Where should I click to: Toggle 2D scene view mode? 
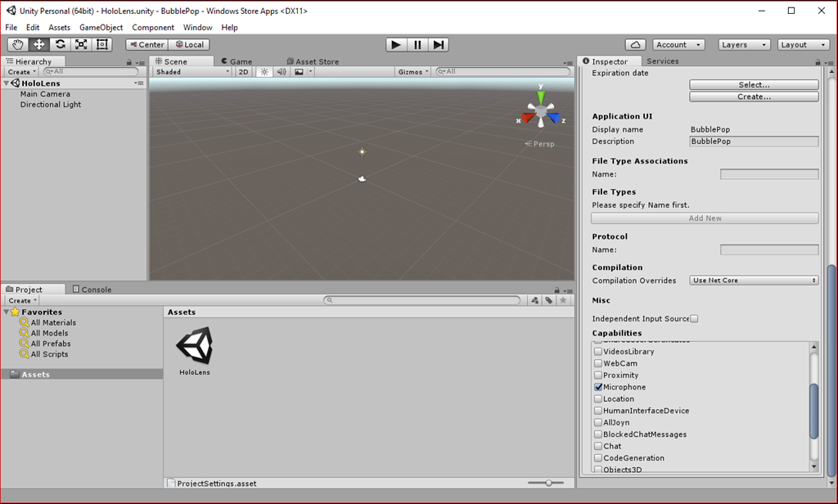(243, 72)
